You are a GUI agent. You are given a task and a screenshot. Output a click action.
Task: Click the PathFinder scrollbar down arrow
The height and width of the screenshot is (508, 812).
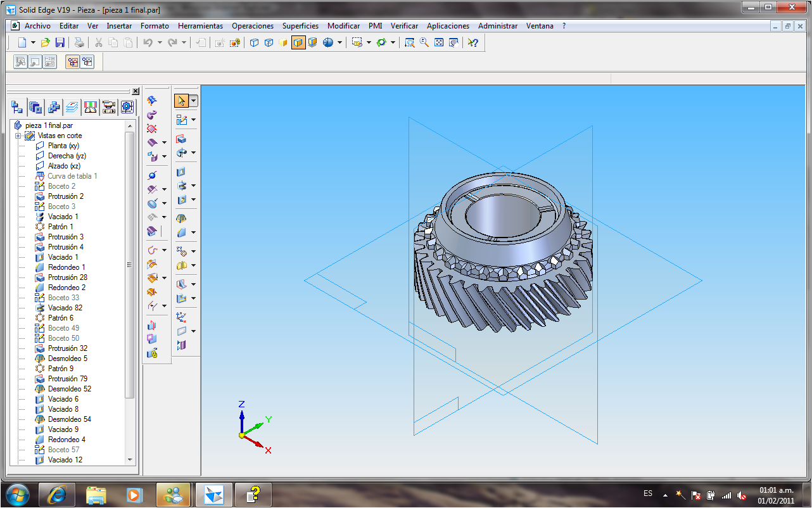(130, 460)
